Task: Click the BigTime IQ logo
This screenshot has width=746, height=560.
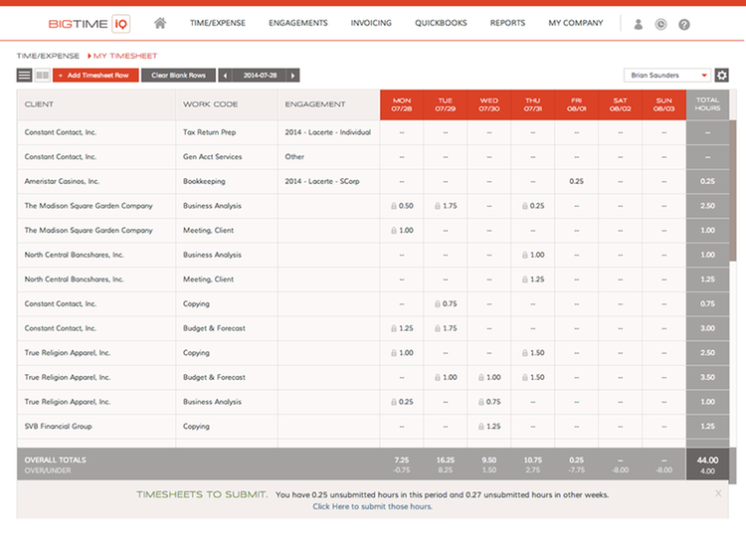Action: click(x=90, y=24)
